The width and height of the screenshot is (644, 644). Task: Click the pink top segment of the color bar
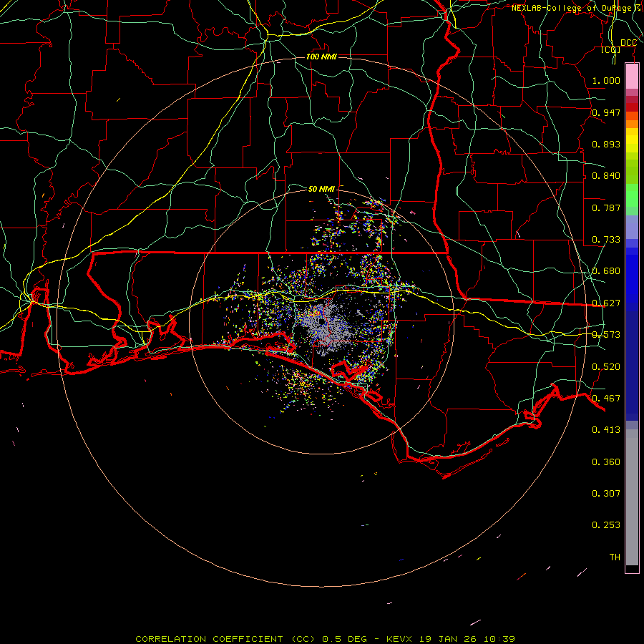coord(632,74)
